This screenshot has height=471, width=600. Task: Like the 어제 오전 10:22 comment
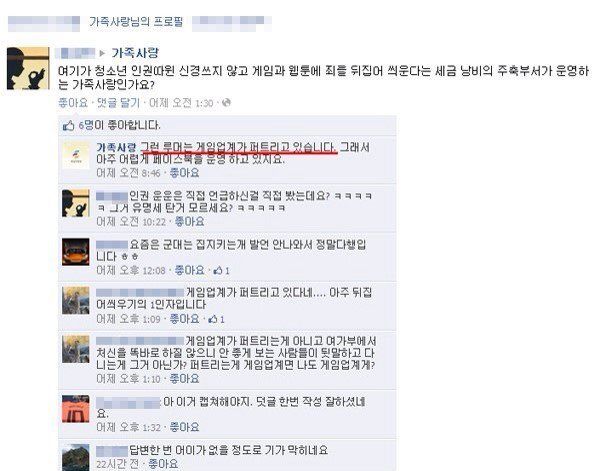click(x=189, y=222)
